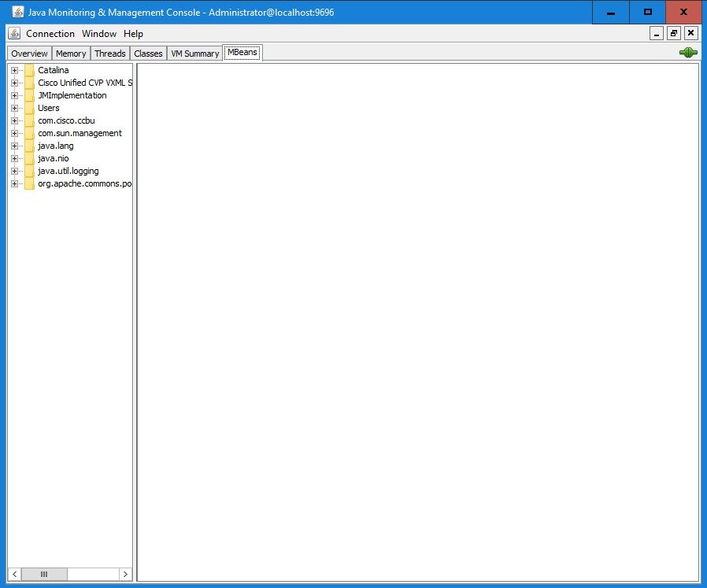Switch to the Overview tab
The height and width of the screenshot is (588, 707).
(x=29, y=54)
